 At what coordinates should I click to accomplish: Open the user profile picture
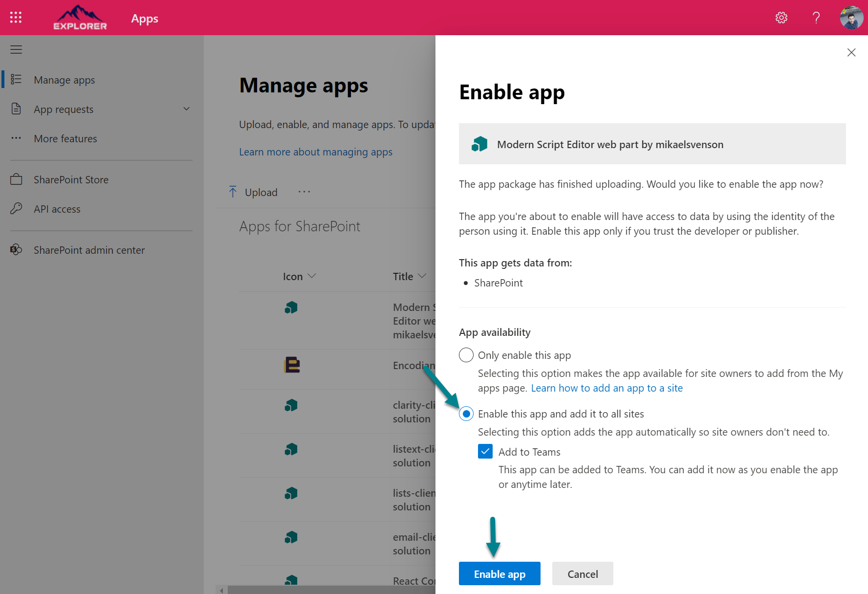[x=851, y=18]
